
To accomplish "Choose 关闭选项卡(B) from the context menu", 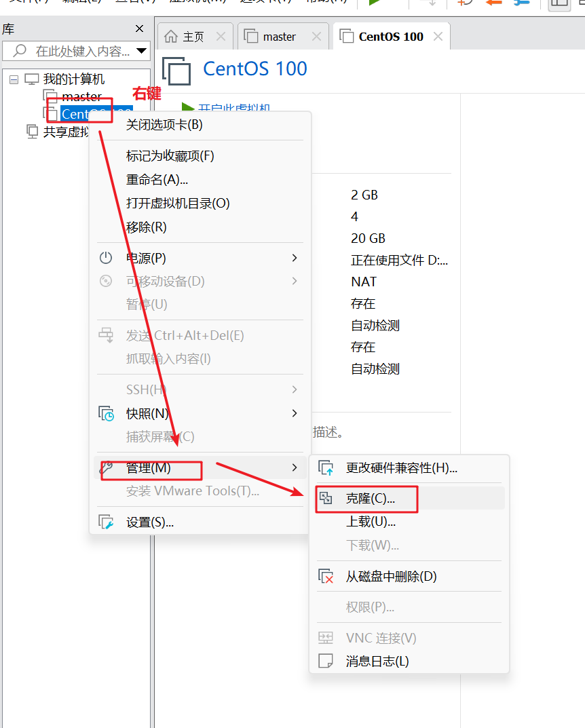I will pos(164,124).
